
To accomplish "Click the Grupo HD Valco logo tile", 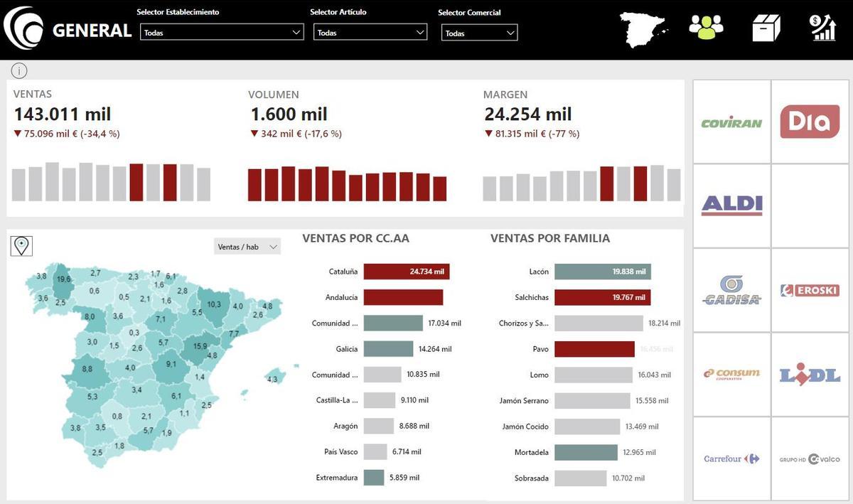I will pos(810,459).
